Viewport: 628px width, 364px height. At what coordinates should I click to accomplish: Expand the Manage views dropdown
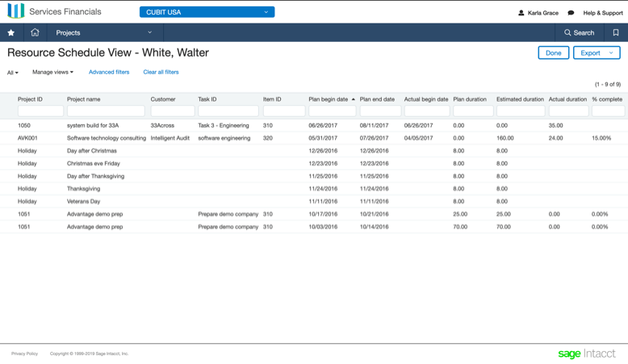coord(52,72)
